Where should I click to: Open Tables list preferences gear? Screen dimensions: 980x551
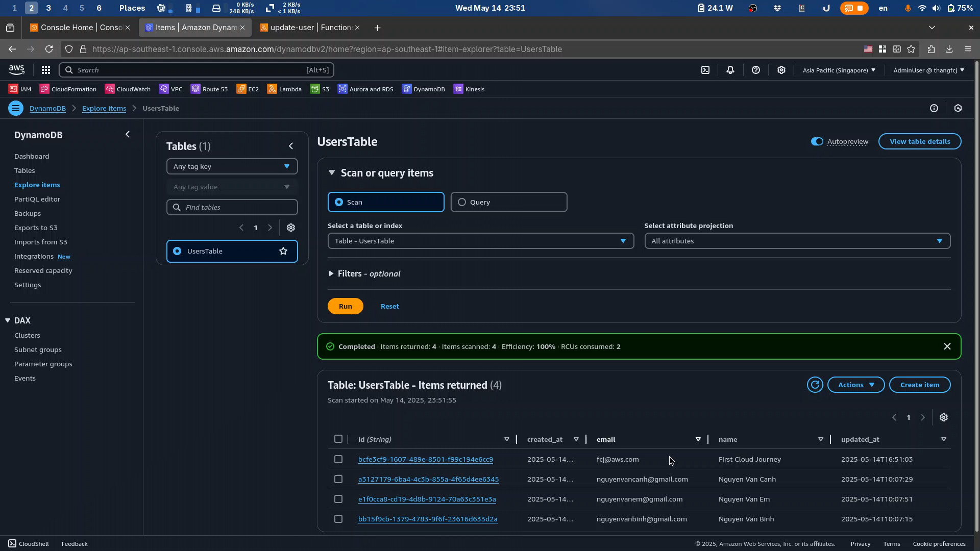pos(291,228)
